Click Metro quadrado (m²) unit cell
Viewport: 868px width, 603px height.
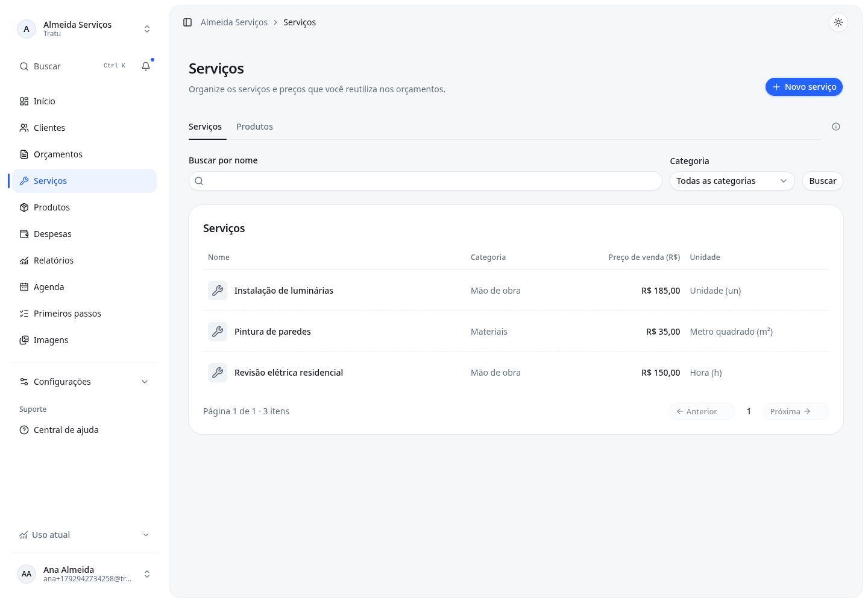point(731,332)
